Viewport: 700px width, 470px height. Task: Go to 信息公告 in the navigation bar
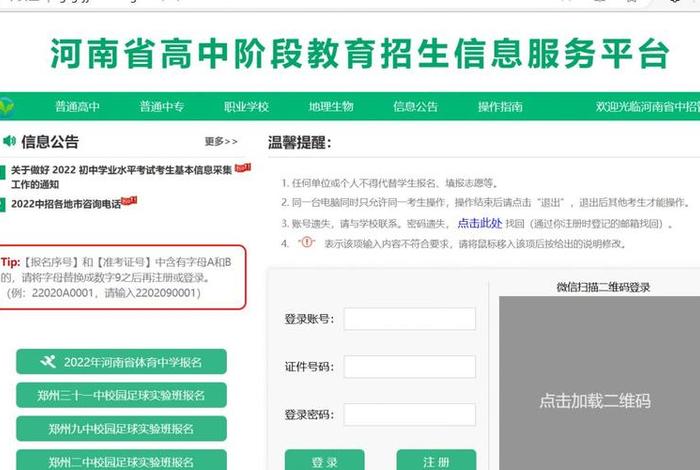(415, 107)
